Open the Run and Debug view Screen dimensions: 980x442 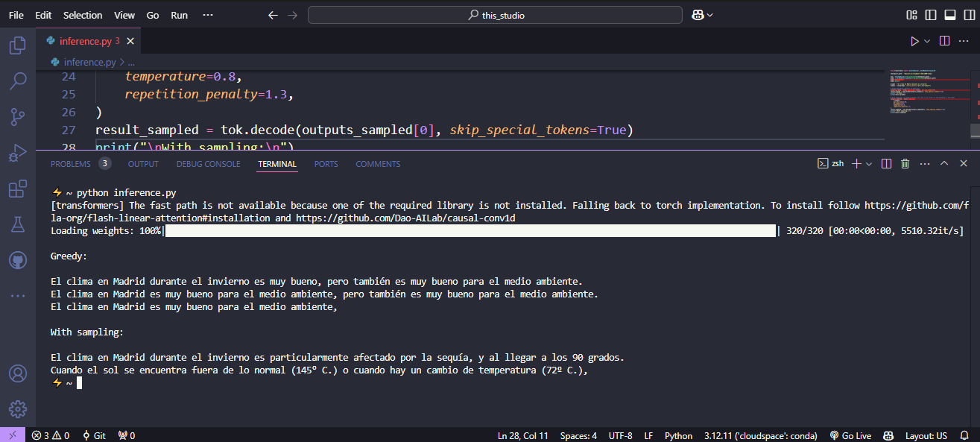tap(18, 153)
